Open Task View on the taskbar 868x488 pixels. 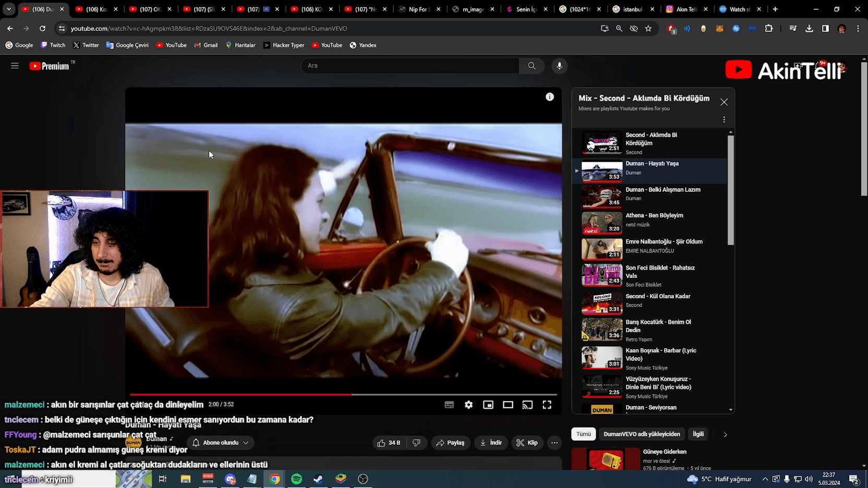pos(163,479)
